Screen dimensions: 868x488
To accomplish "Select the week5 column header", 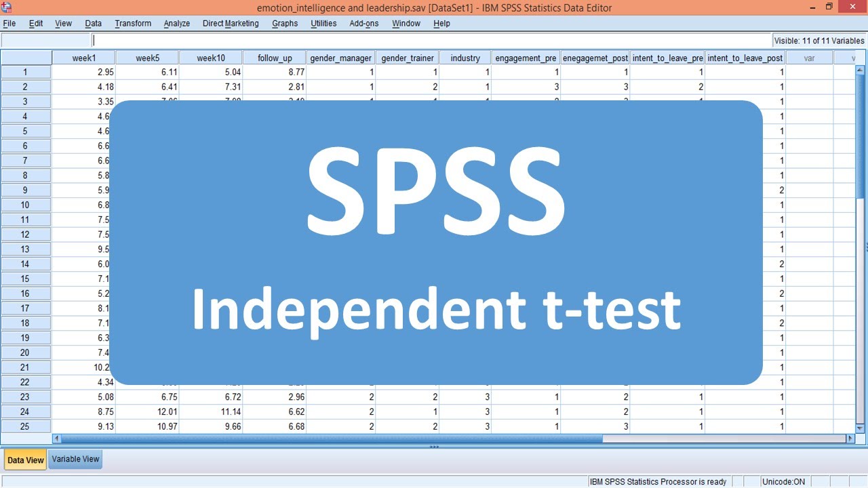I will [x=147, y=58].
